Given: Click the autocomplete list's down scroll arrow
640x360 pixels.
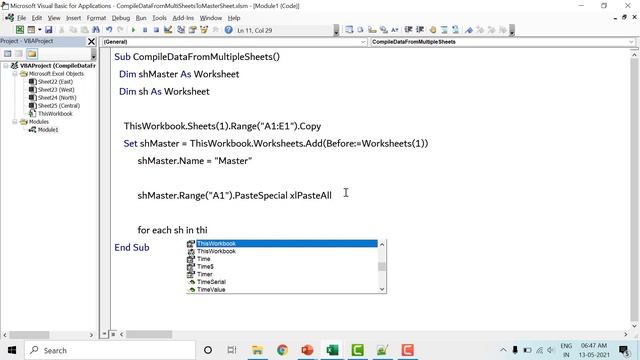Looking at the screenshot, I should click(x=382, y=289).
